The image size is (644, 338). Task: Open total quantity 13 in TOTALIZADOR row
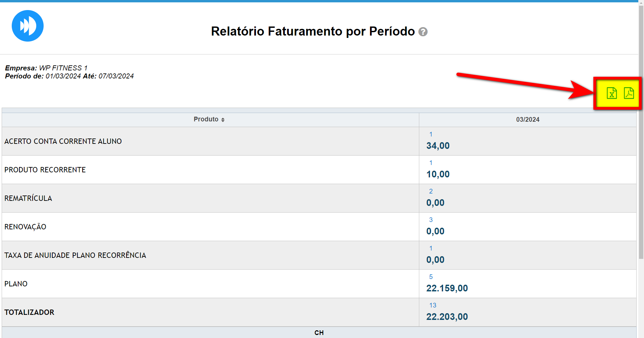point(433,305)
